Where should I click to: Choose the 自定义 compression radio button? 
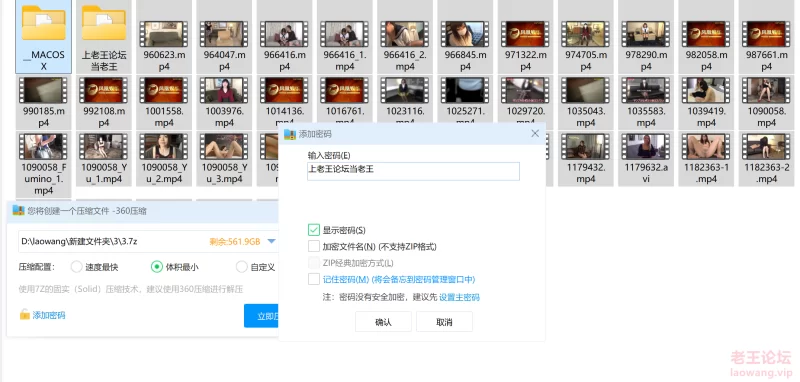click(242, 266)
